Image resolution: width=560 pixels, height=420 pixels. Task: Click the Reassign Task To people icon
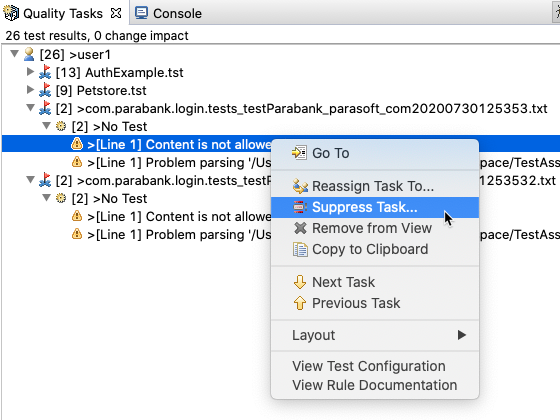click(300, 186)
